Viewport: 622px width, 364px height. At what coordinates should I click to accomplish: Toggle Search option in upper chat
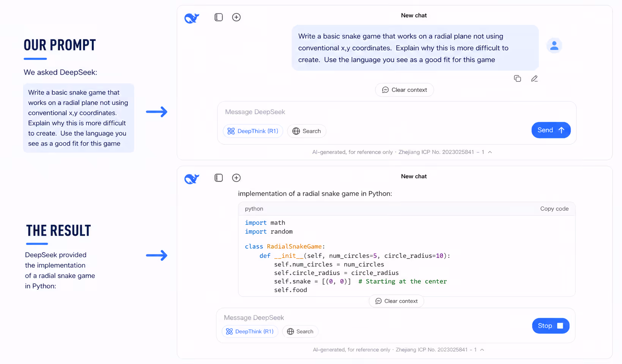pyautogui.click(x=307, y=131)
